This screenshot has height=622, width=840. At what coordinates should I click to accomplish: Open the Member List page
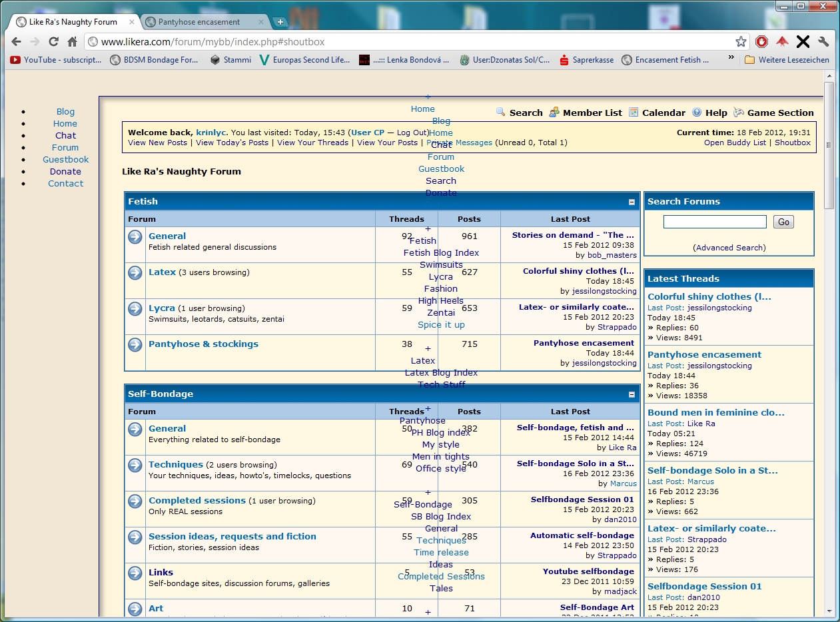592,113
